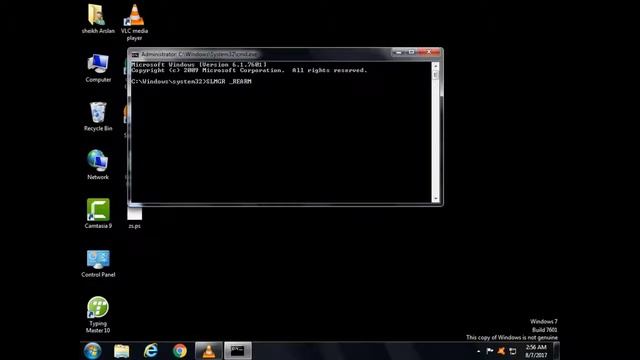Select the zs.ps file on desktop
The height and width of the screenshot is (360, 640).
(x=135, y=218)
